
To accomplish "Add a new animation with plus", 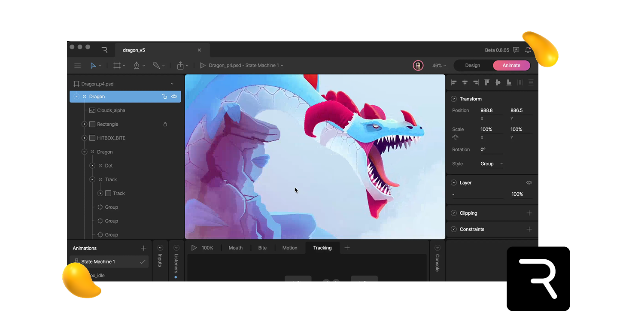I will [143, 248].
